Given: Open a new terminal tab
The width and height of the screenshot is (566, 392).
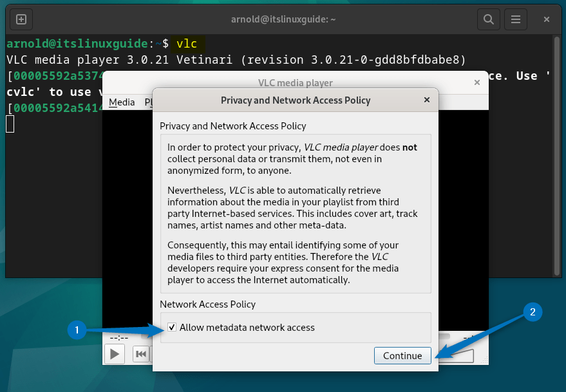Looking at the screenshot, I should pos(21,19).
